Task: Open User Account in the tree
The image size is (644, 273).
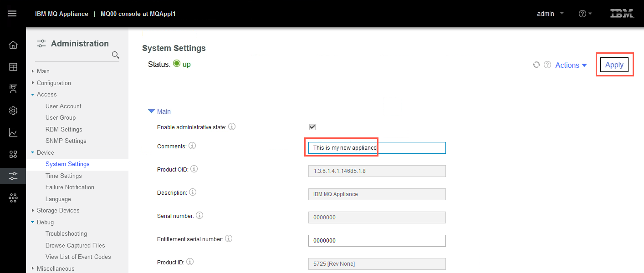Action: pyautogui.click(x=63, y=106)
